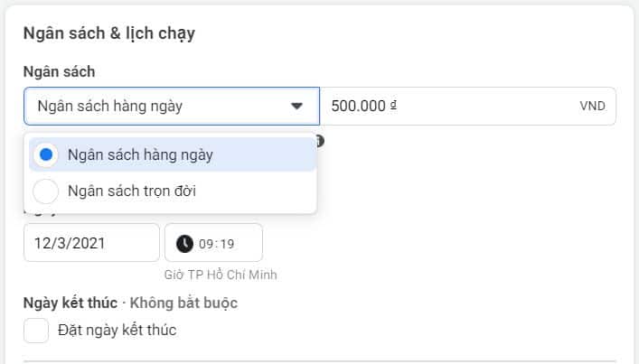Click the đ currency symbol after 500.000

point(393,105)
